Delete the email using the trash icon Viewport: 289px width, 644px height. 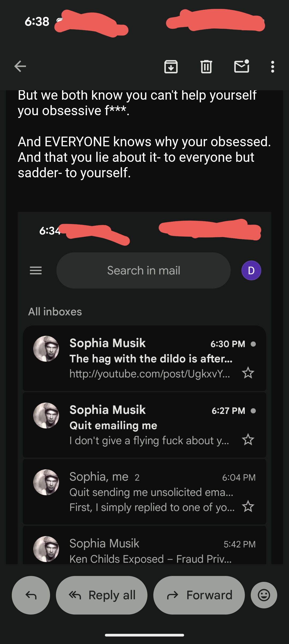206,66
